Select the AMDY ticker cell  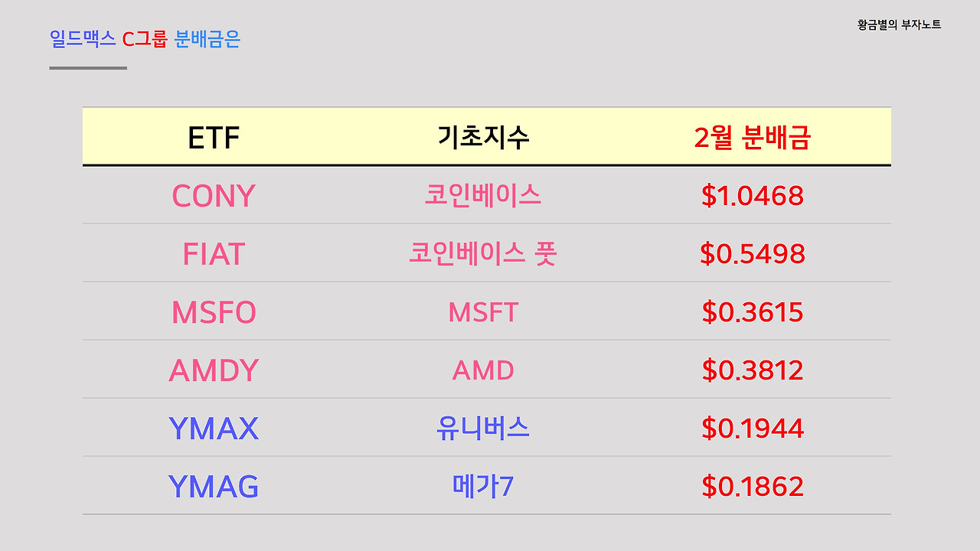[213, 370]
